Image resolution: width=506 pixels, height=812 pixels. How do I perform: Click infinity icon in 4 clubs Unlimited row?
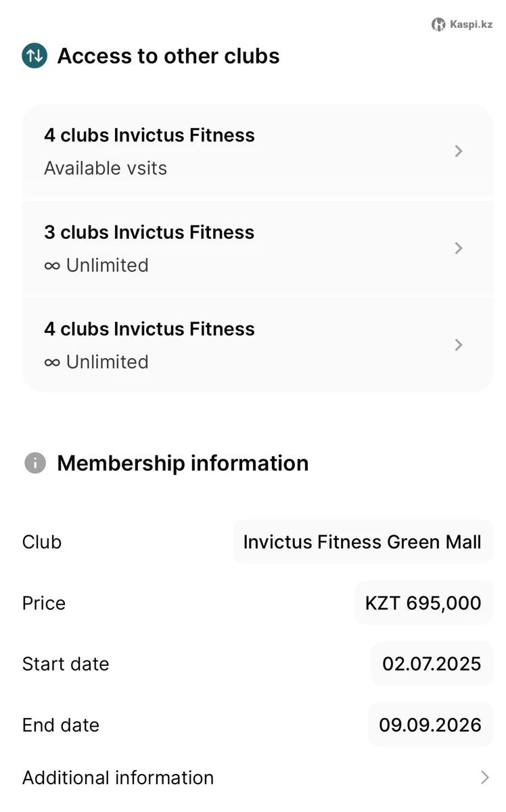click(52, 363)
